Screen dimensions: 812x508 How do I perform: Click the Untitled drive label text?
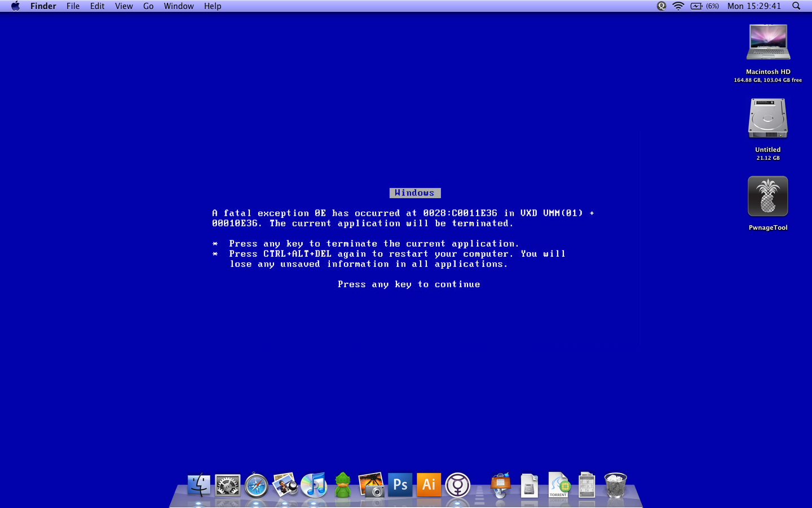coord(768,150)
